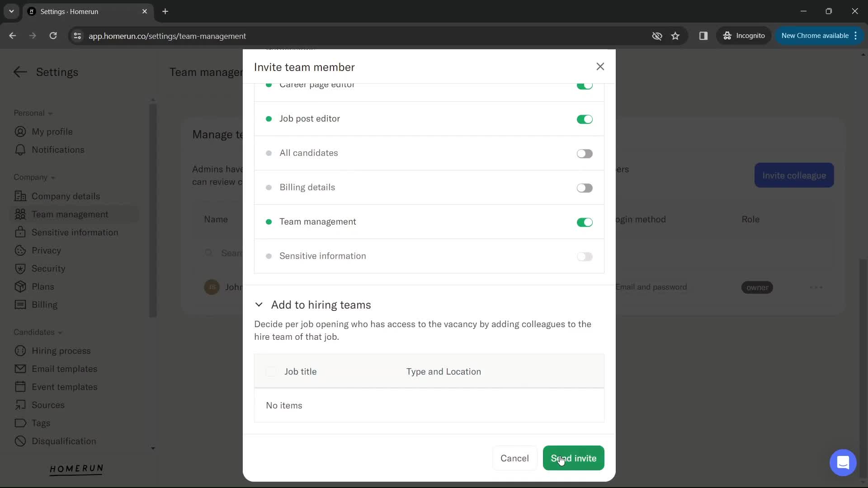Enable the Billing details toggle
The height and width of the screenshot is (488, 868).
click(x=584, y=188)
